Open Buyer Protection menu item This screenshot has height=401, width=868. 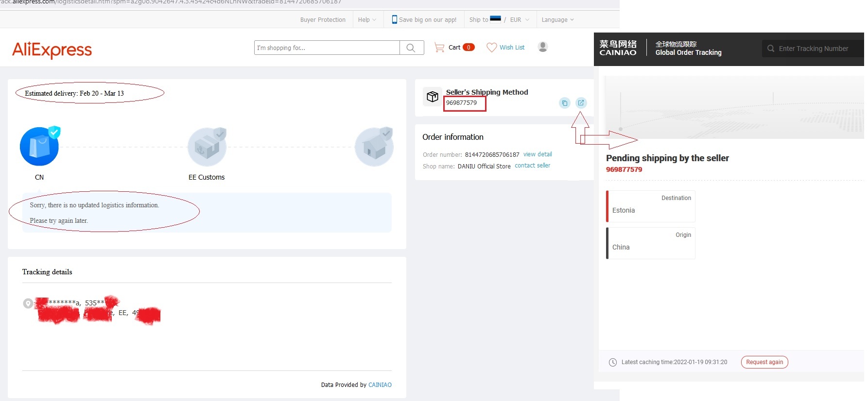point(323,20)
